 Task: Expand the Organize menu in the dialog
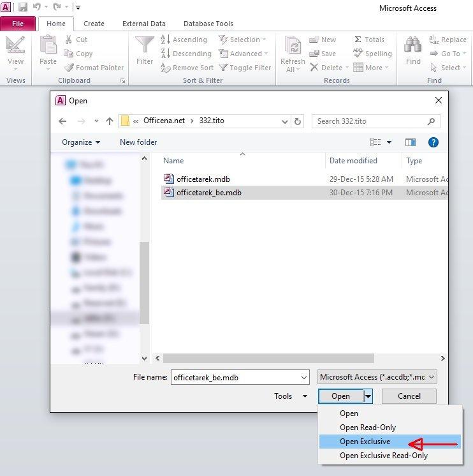(x=81, y=142)
